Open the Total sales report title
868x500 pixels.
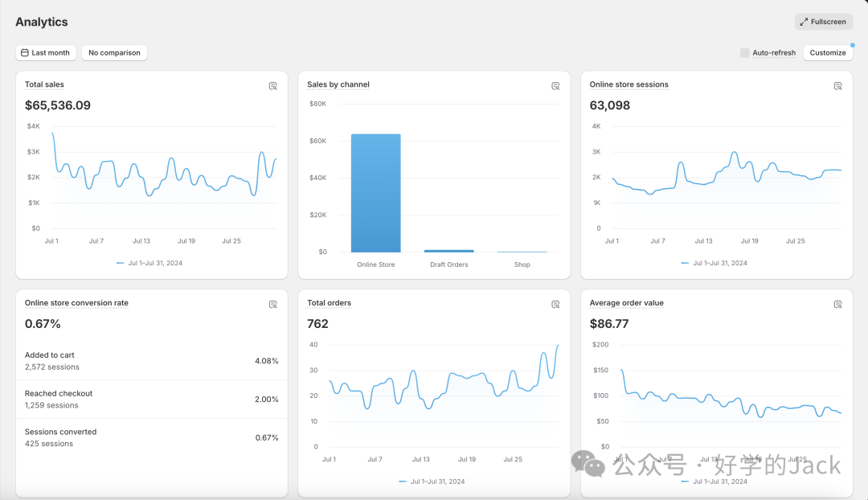click(x=44, y=84)
